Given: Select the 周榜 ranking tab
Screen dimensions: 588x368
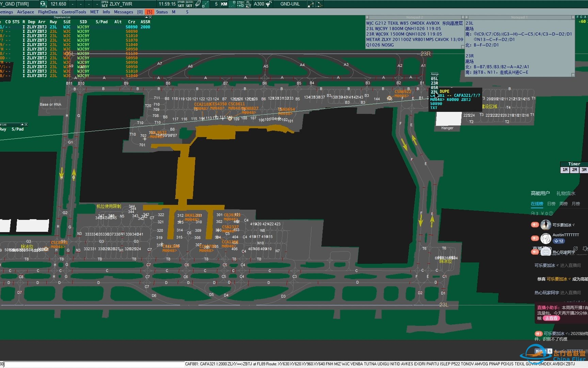Looking at the screenshot, I should click(x=563, y=204).
